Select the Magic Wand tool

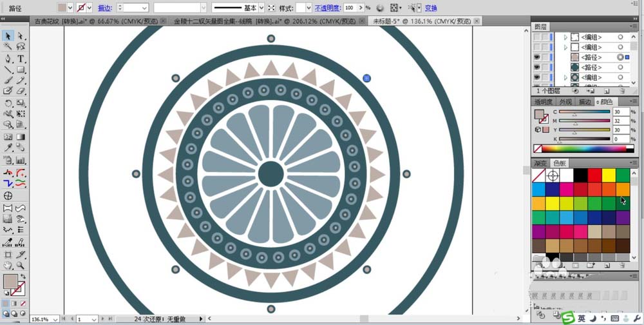click(x=8, y=46)
